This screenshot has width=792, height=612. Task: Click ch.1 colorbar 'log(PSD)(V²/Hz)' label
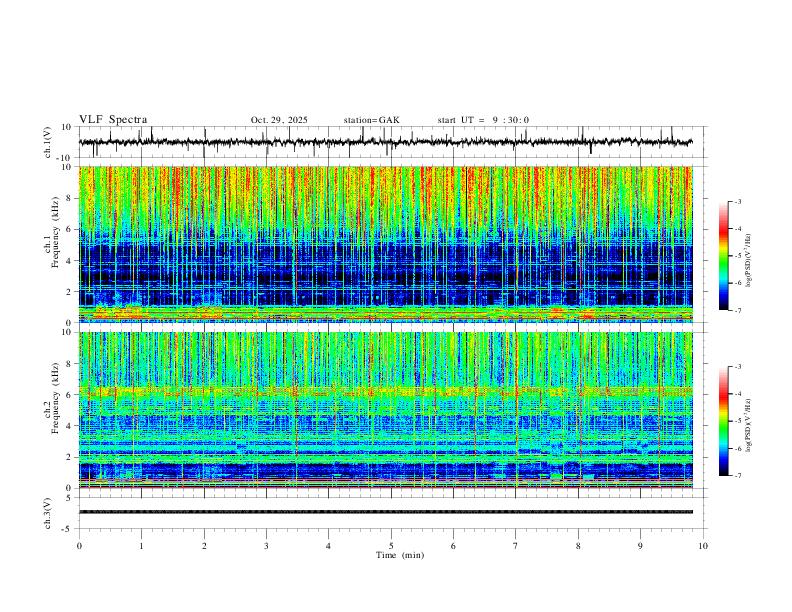point(749,261)
